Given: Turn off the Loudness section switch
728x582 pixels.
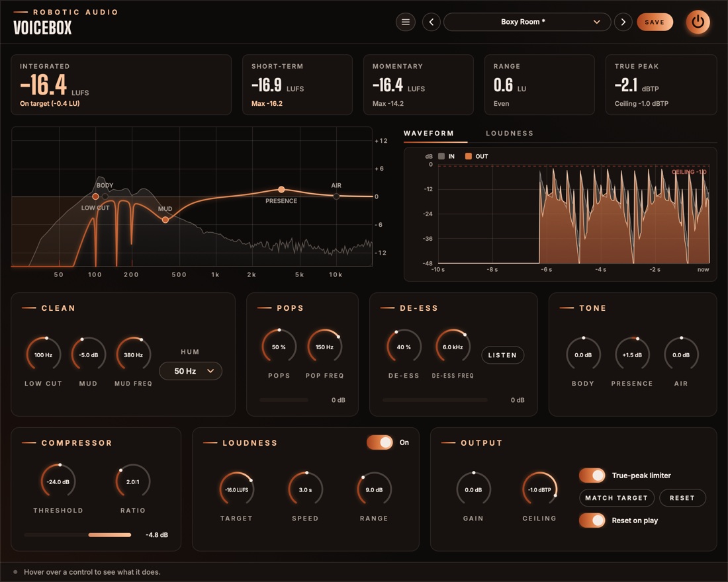Looking at the screenshot, I should (x=380, y=442).
